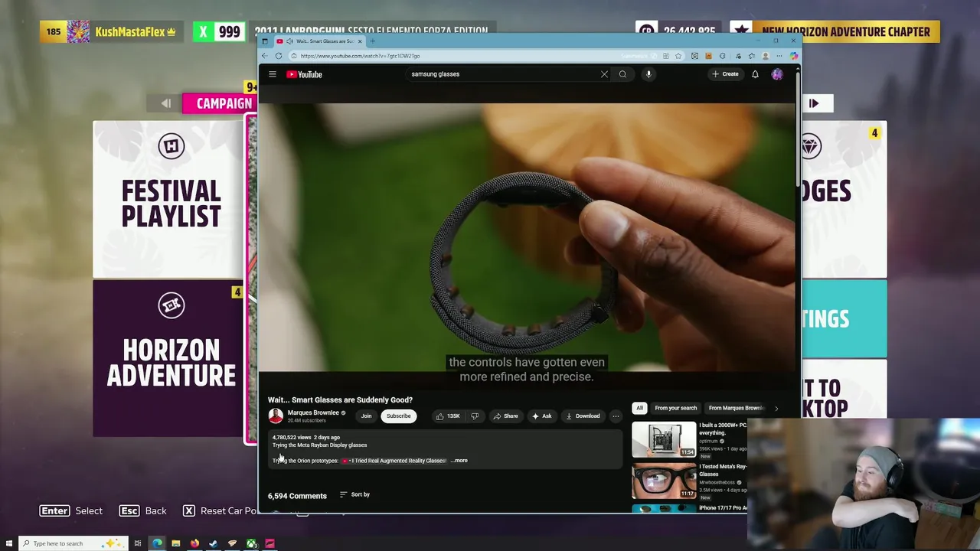
Task: Open the comments Sort by dropdown
Action: pyautogui.click(x=354, y=494)
